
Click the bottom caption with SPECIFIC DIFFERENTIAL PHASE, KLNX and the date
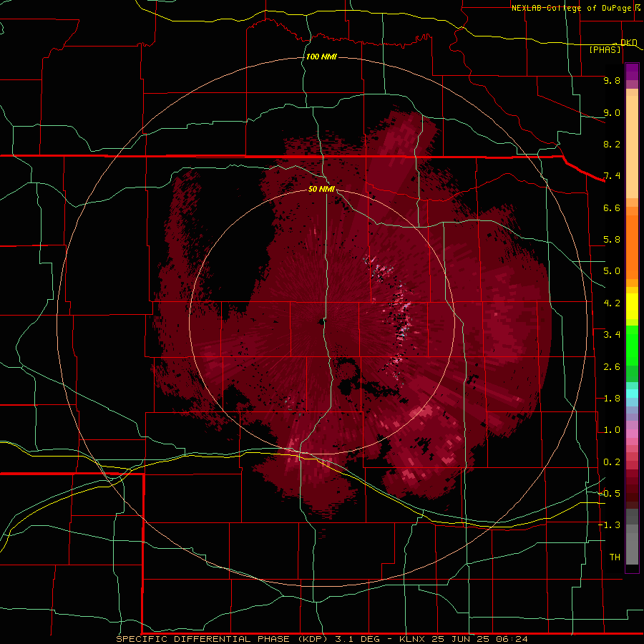(x=322, y=639)
